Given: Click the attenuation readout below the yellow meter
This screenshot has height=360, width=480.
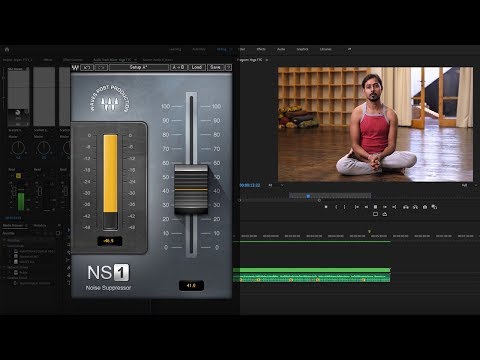Looking at the screenshot, I should (110, 241).
